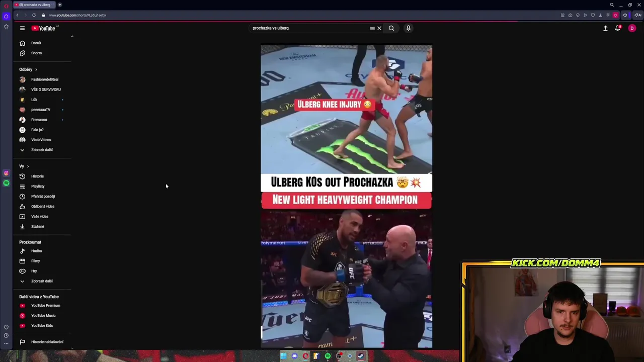Open Discord from the taskbar
This screenshot has height=362, width=644.
[x=294, y=356]
